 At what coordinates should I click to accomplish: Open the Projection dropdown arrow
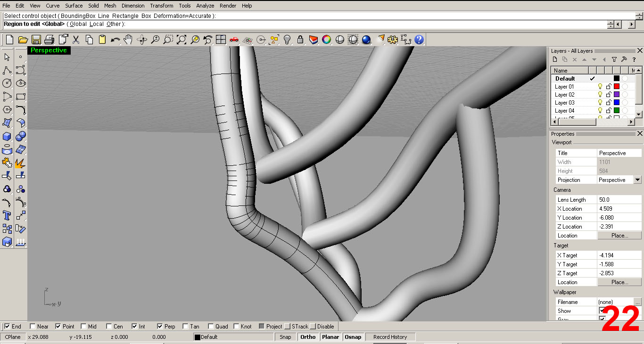click(x=637, y=180)
